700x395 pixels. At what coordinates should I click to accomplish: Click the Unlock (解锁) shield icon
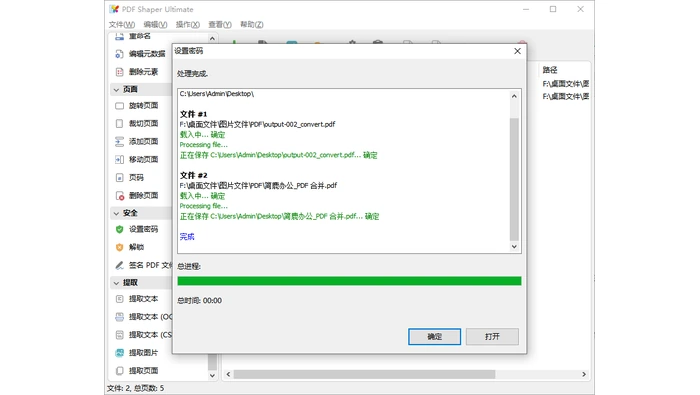coord(119,247)
